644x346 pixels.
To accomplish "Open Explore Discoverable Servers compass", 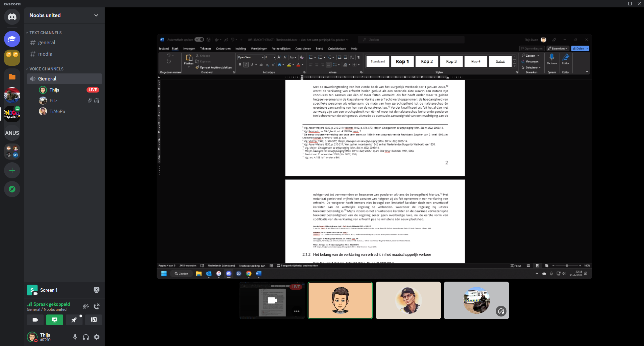I will 12,189.
